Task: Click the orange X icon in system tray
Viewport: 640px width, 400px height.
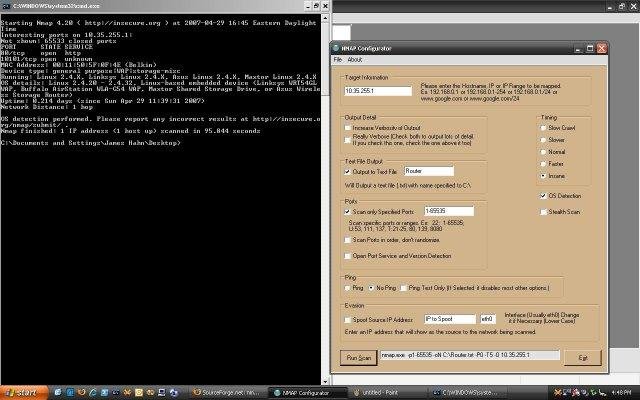Action: (557, 393)
